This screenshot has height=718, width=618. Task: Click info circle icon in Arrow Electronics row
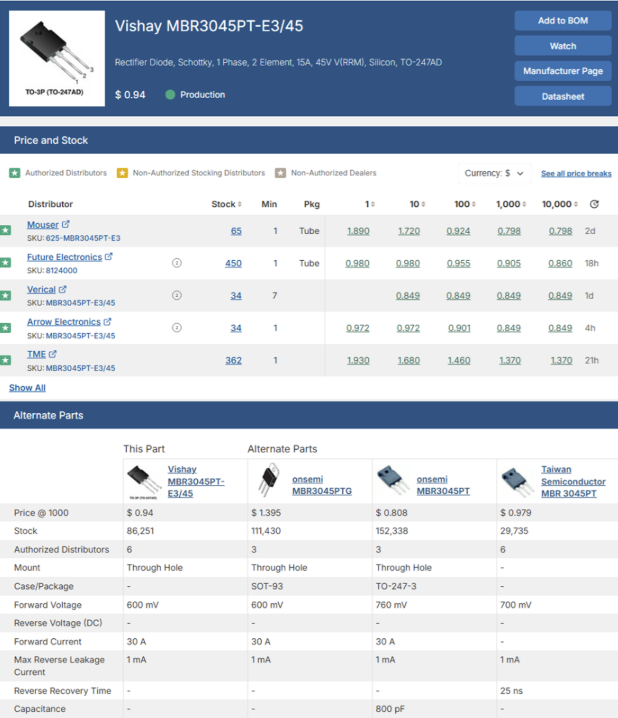177,328
